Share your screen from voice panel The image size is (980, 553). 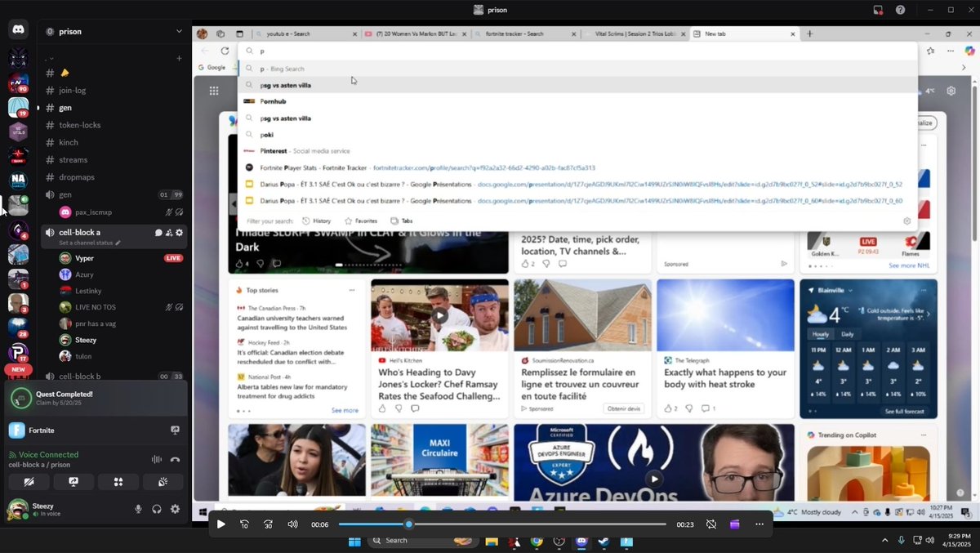(x=73, y=482)
